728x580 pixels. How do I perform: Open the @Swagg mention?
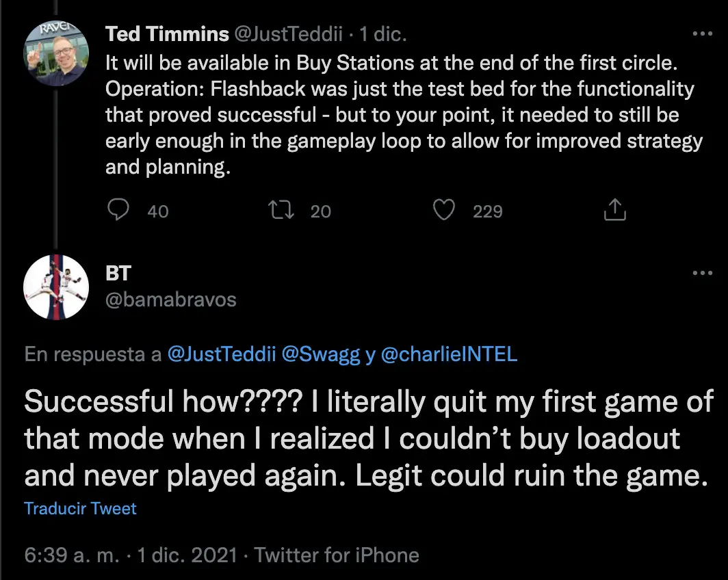point(321,354)
